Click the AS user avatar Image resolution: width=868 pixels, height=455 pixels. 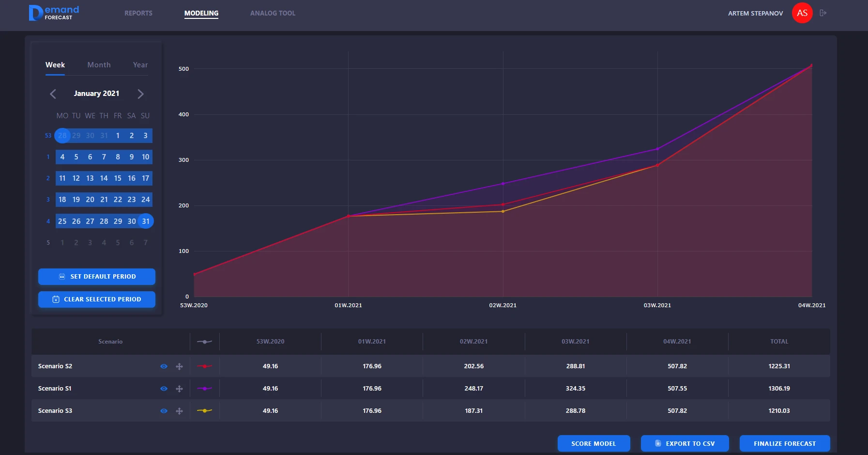pyautogui.click(x=802, y=13)
